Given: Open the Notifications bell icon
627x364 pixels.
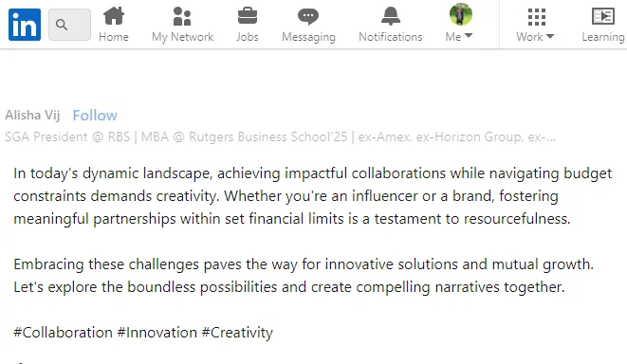Looking at the screenshot, I should 390,16.
